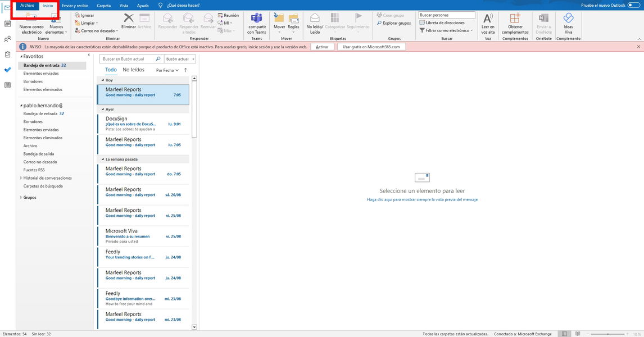This screenshot has width=644, height=337.
Task: Open the Correo no deseado dropdown in the ribbon
Action: point(96,31)
